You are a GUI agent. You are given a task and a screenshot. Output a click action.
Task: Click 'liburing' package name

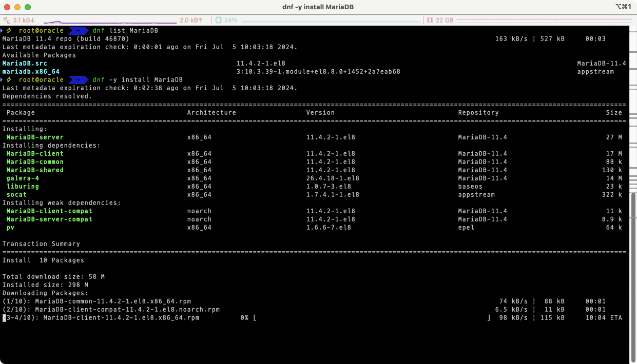23,187
